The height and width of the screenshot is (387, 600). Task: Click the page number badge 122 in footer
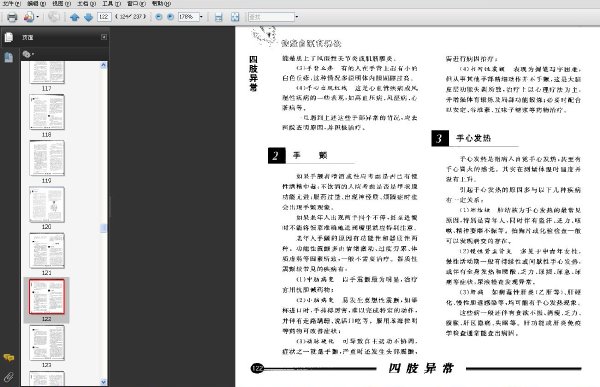point(257,368)
